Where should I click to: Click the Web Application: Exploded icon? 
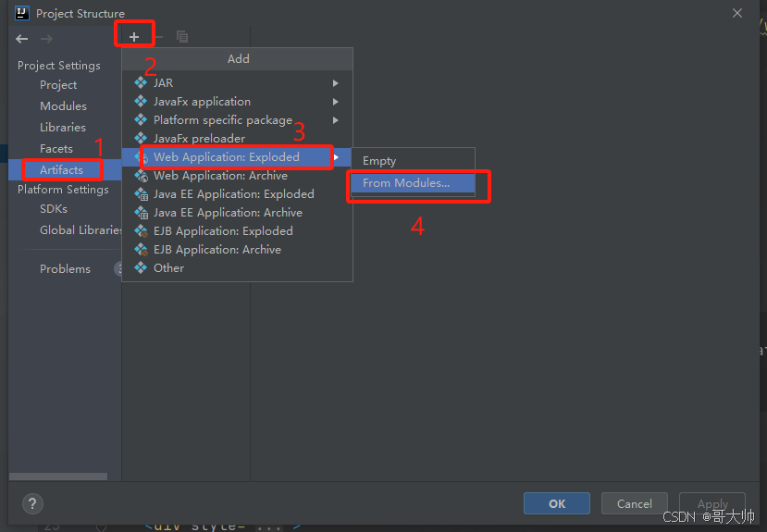(x=142, y=157)
